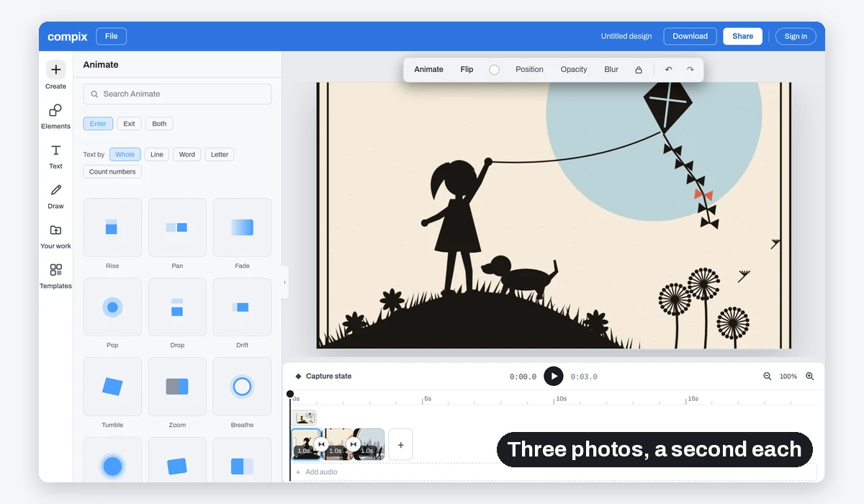Play the video preview

click(x=554, y=377)
